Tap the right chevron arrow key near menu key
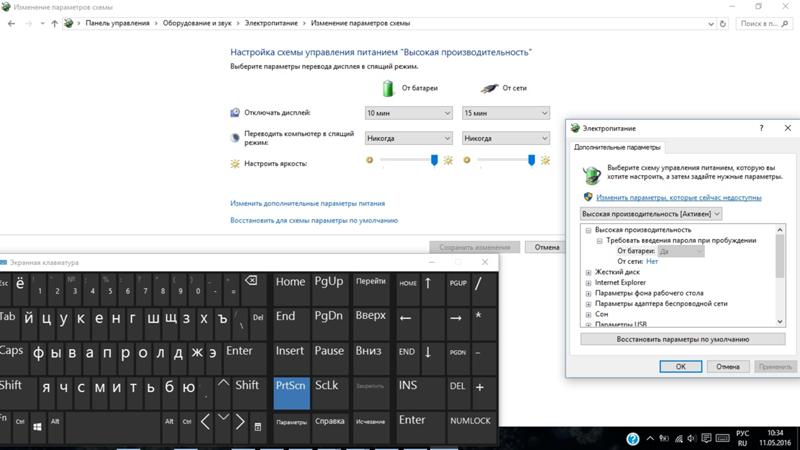This screenshot has width=800, height=450. coord(240,422)
